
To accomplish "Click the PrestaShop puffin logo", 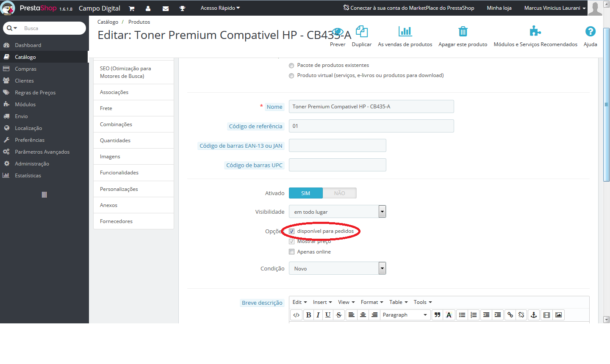I will [x=8, y=8].
